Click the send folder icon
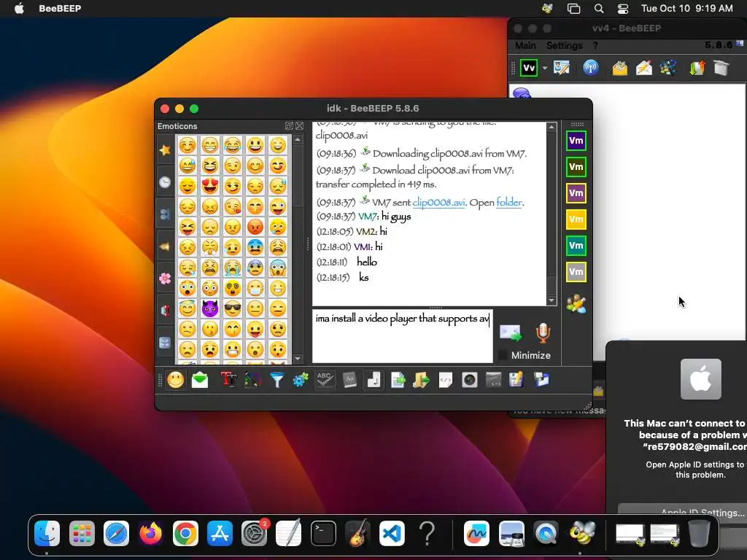Image resolution: width=747 pixels, height=560 pixels. pyautogui.click(x=421, y=380)
